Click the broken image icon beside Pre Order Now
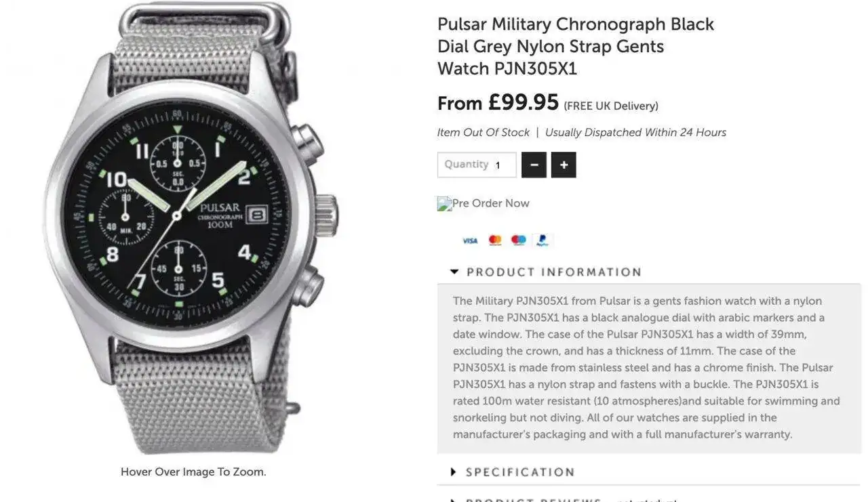 444,204
